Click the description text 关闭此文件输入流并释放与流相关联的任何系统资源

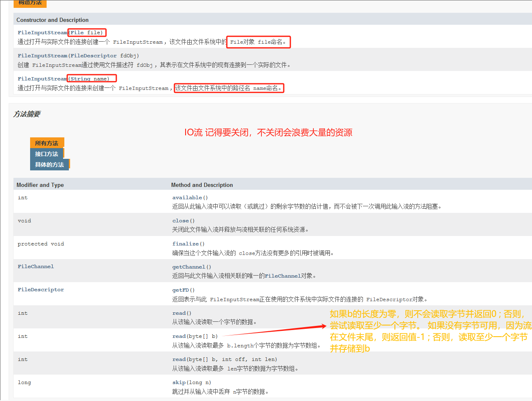(240, 230)
